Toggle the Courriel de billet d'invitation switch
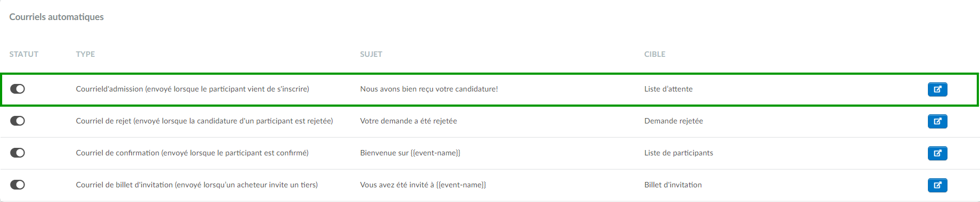Viewport: 980px width, 202px height. (17, 185)
